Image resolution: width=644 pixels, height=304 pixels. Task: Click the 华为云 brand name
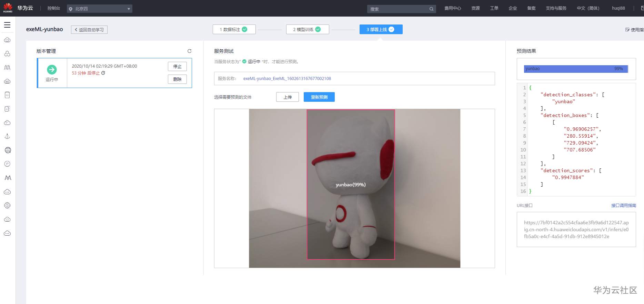click(25, 8)
